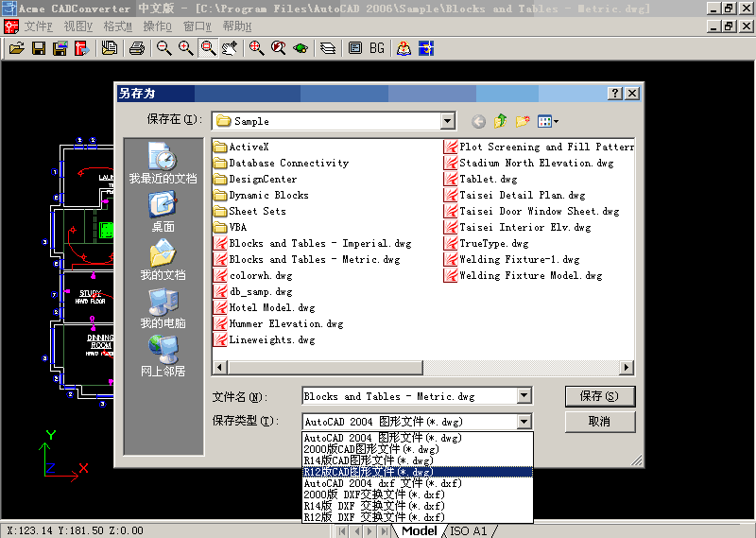The height and width of the screenshot is (538, 756).
Task: Open the layers manager icon
Action: tap(328, 49)
